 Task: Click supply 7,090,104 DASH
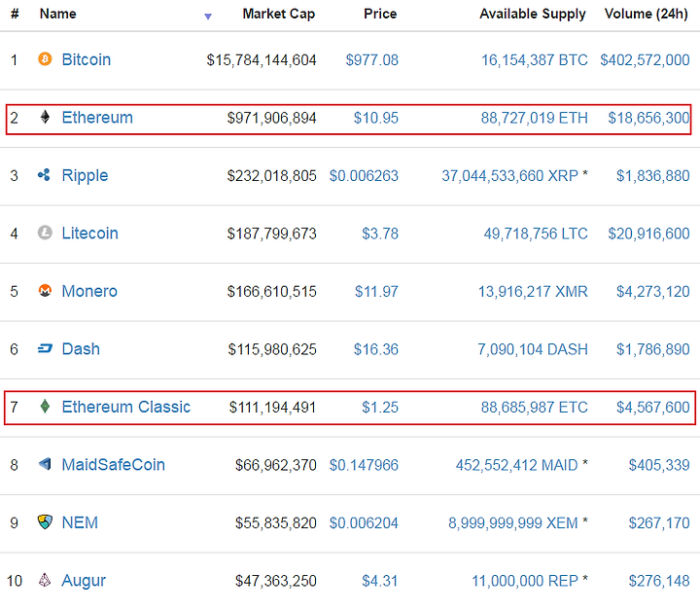[533, 349]
